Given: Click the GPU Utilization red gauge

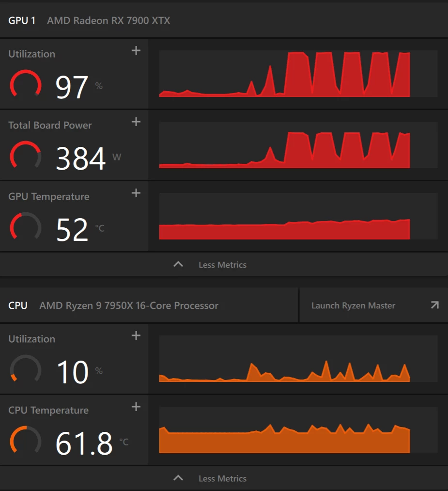Looking at the screenshot, I should (26, 84).
